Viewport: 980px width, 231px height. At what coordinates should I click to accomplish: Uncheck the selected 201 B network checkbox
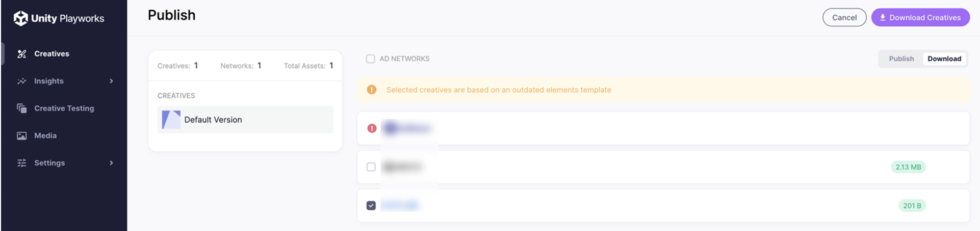tap(371, 206)
